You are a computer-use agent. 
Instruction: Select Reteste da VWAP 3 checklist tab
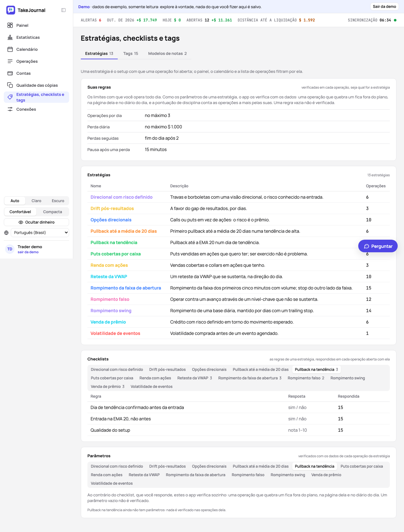click(x=194, y=378)
